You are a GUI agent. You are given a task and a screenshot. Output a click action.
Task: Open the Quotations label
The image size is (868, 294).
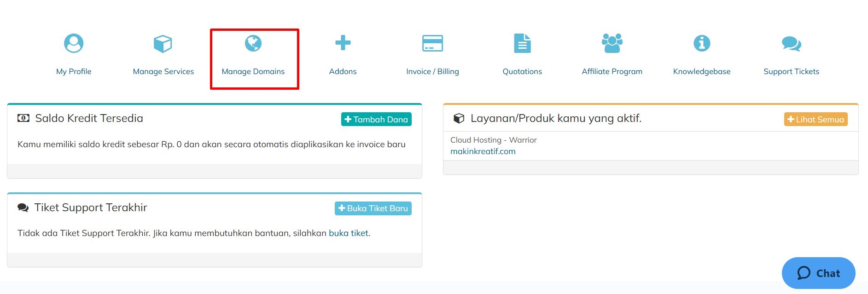coord(522,71)
